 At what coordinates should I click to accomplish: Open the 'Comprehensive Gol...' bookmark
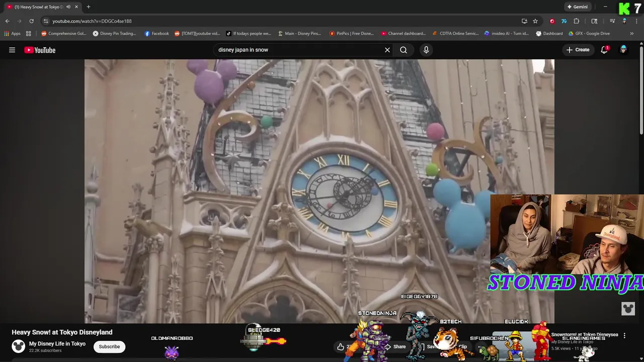(64, 34)
